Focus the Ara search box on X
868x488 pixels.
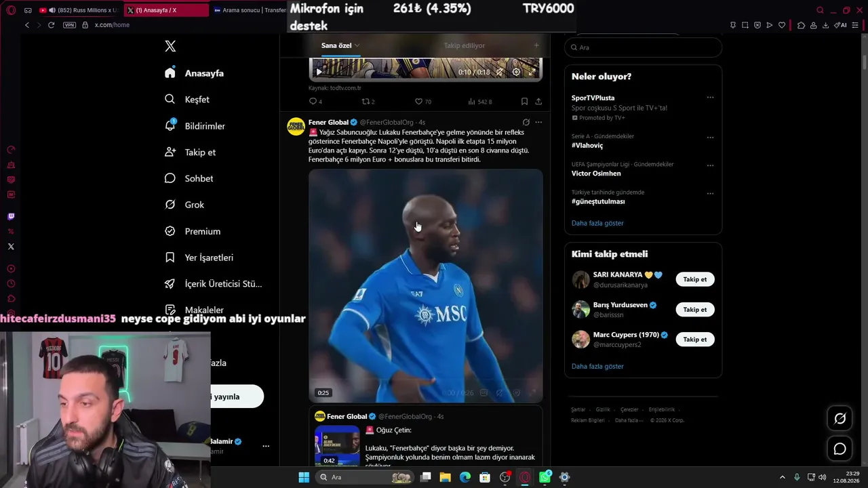[643, 47]
